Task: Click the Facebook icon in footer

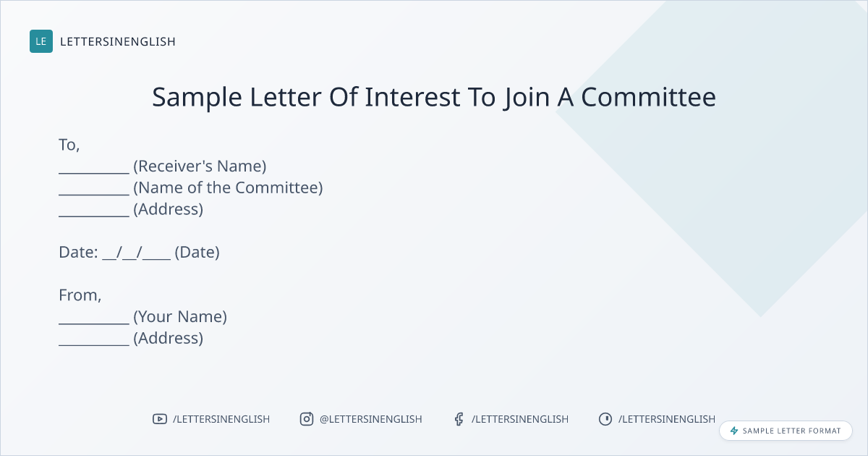Action: pos(459,419)
